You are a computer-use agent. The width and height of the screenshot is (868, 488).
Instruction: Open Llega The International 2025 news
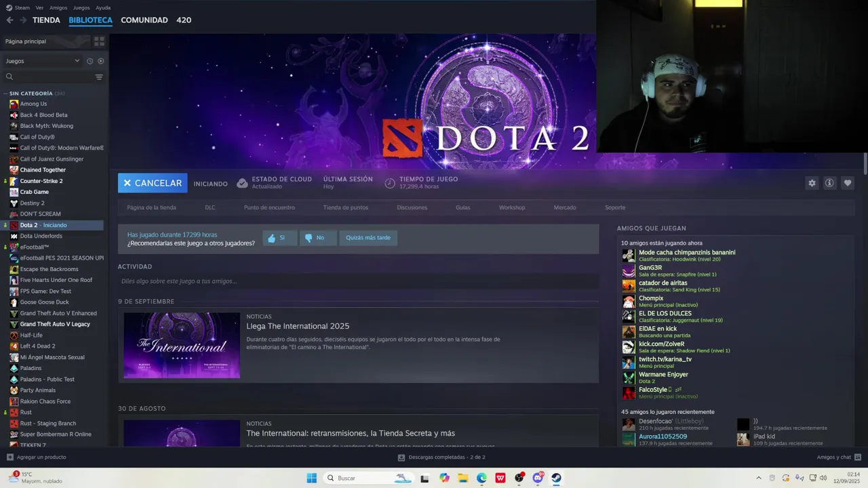tap(298, 326)
